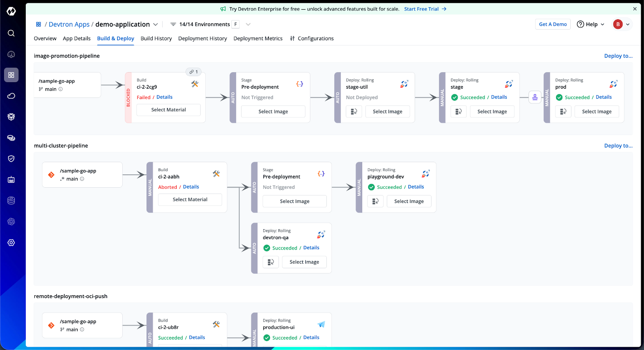
Task: Dismiss the Devtron Enterprise banner
Action: pos(635,9)
